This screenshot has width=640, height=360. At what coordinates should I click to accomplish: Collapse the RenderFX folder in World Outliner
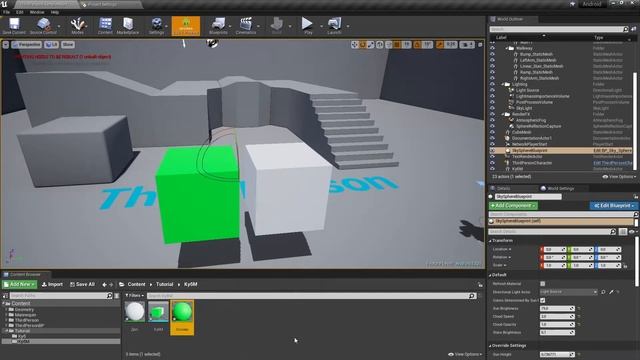tap(503, 114)
